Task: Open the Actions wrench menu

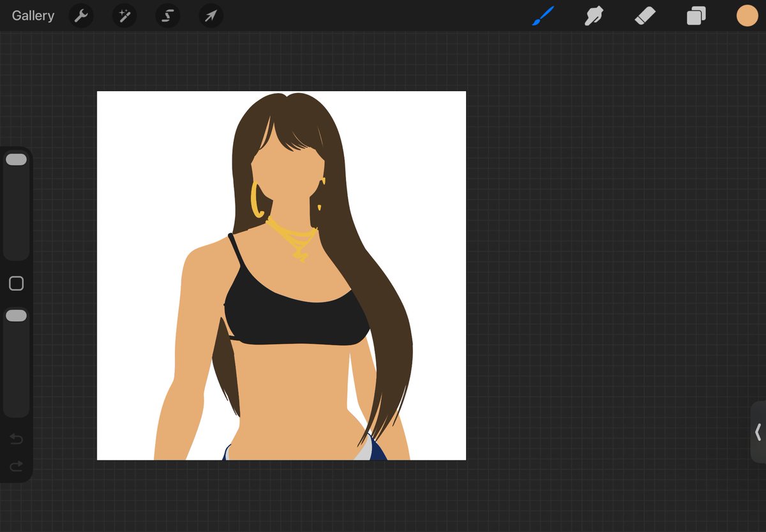Action: coord(81,16)
